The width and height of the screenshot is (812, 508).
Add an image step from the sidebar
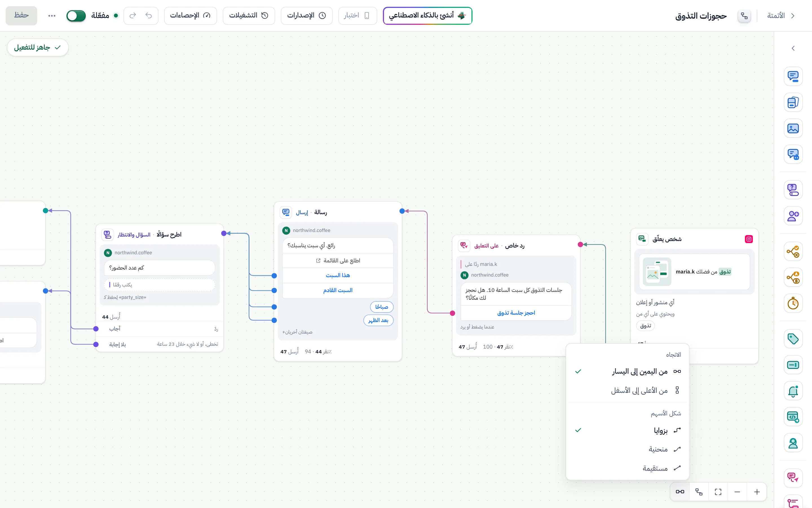(x=793, y=128)
